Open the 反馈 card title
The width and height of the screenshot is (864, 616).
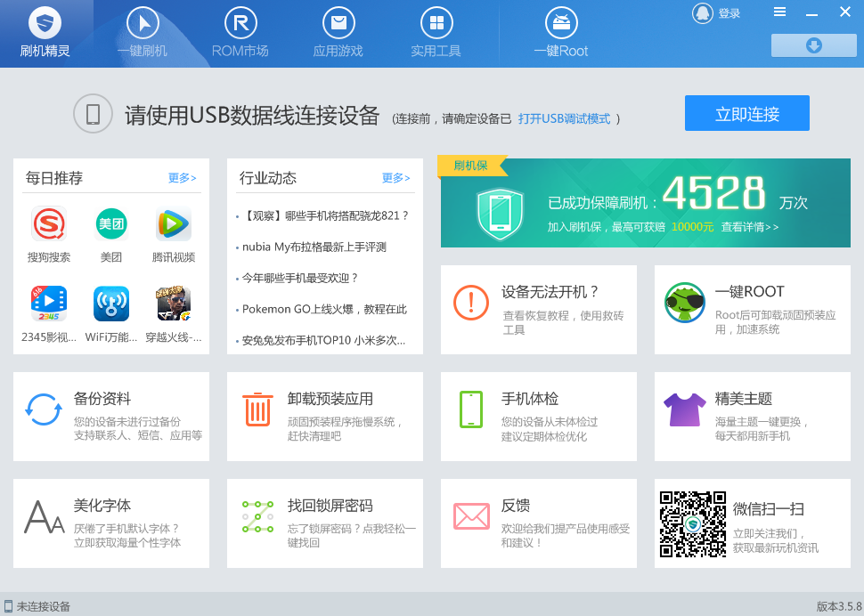(x=515, y=506)
